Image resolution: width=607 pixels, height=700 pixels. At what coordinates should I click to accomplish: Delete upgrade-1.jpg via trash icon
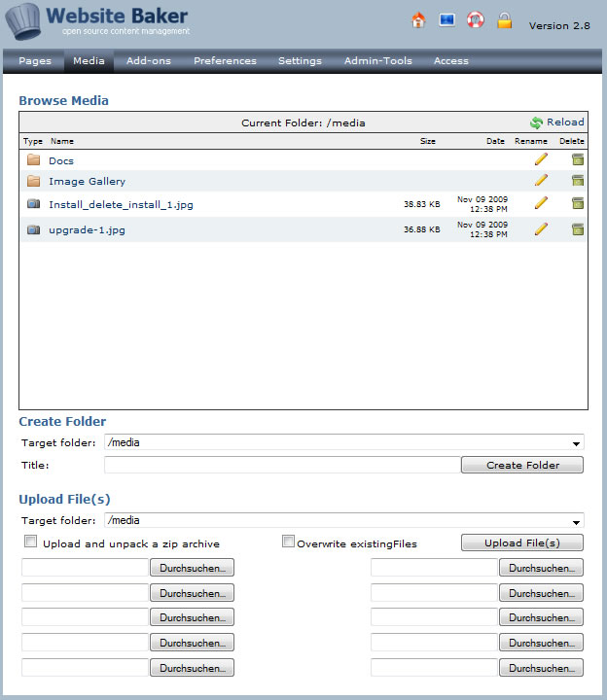tap(578, 229)
